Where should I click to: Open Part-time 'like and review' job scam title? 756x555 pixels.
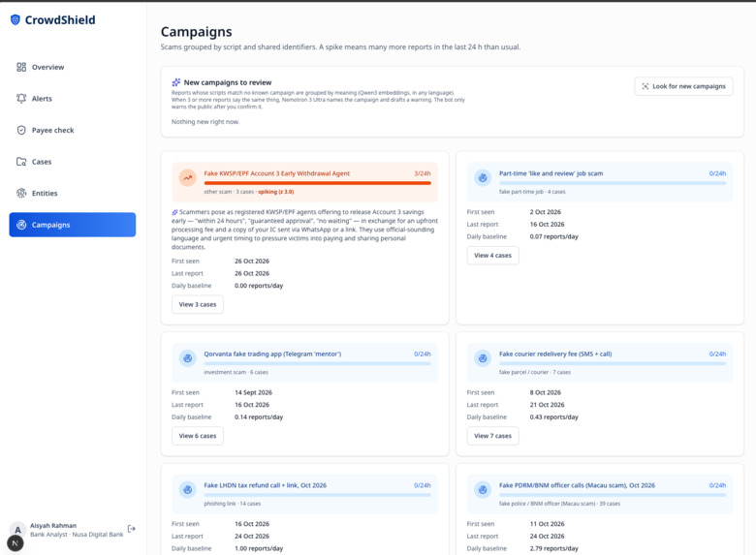click(x=551, y=173)
